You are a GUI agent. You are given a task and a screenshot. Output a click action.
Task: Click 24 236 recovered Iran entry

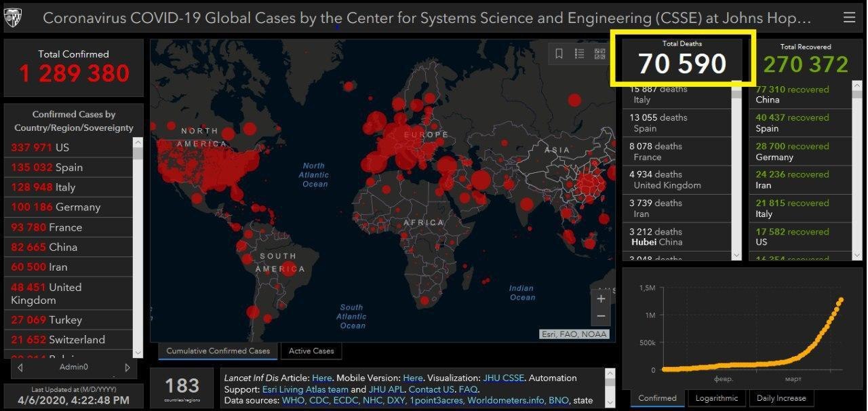800,180
